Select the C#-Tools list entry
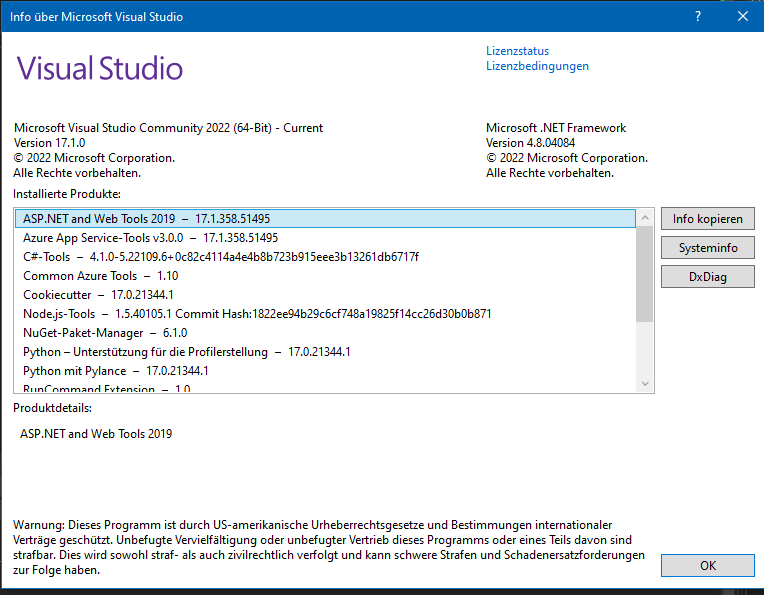The image size is (764, 595). [x=325, y=257]
